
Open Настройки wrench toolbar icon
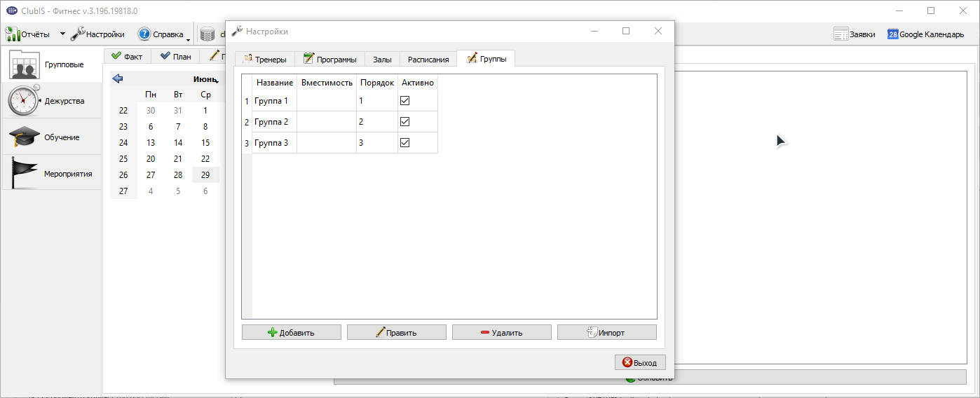(77, 34)
